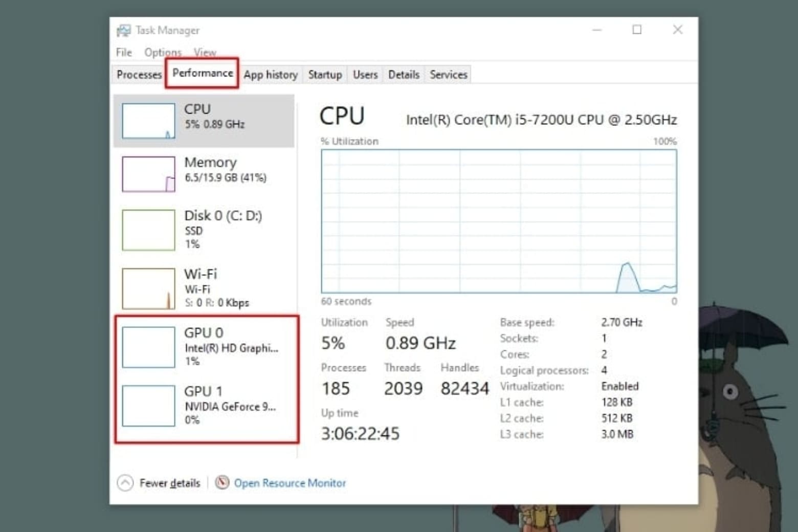The height and width of the screenshot is (532, 798).
Task: Open the App history tab
Action: (x=271, y=74)
